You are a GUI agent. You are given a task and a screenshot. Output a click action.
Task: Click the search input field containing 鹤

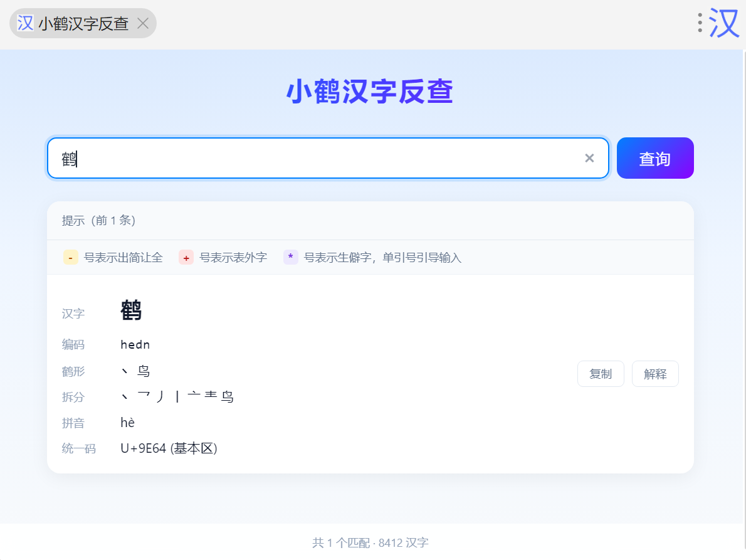tap(328, 158)
